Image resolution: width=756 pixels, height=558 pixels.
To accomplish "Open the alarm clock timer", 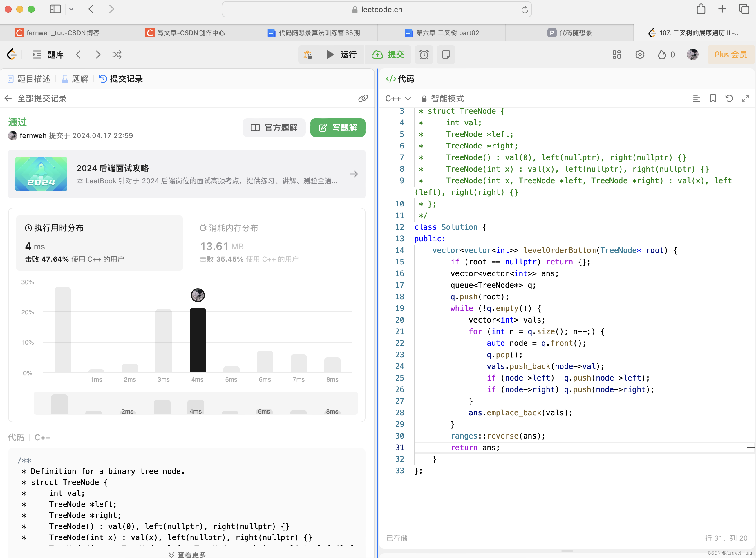I will pos(424,55).
